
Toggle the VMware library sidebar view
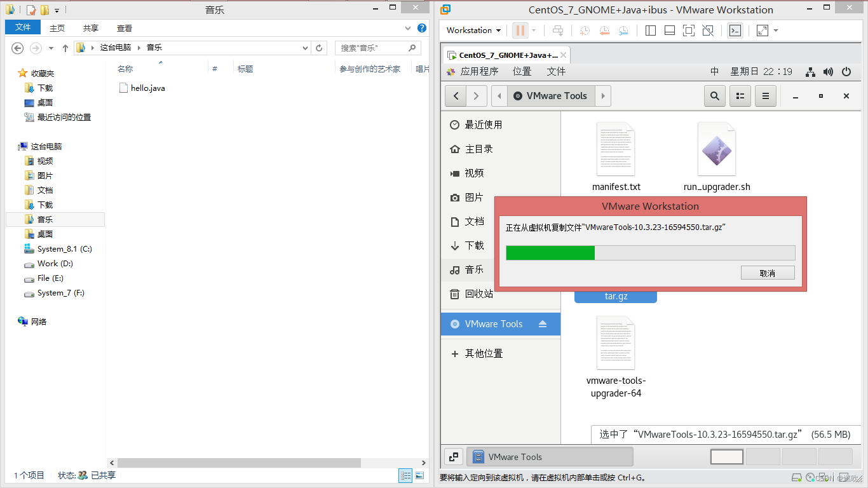tap(650, 30)
